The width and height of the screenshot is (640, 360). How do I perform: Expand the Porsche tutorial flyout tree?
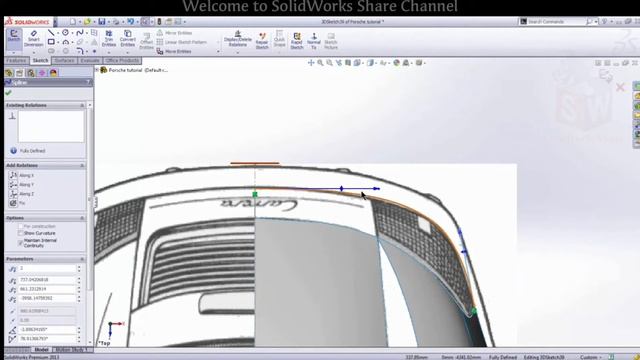tap(97, 70)
